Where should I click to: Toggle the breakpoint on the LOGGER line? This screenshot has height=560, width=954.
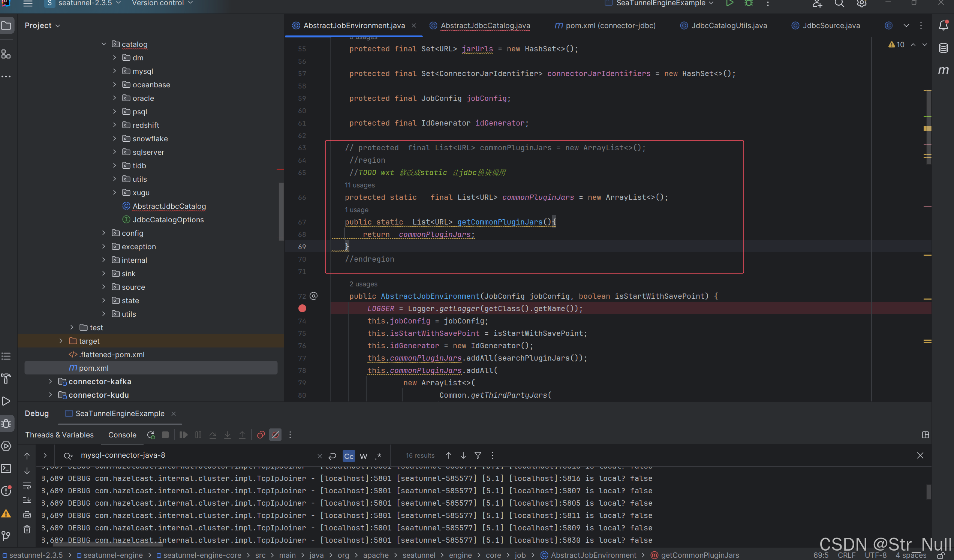[x=302, y=308]
